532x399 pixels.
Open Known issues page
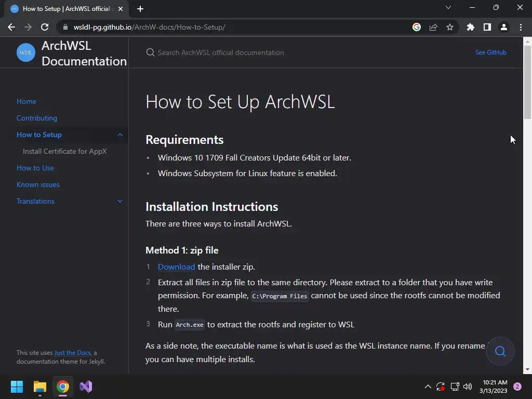pos(38,184)
